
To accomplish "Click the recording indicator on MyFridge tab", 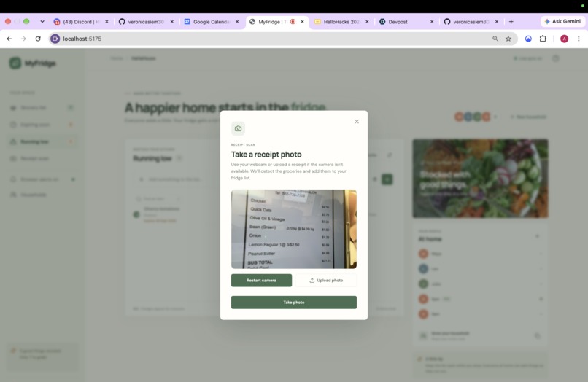I will [x=293, y=22].
